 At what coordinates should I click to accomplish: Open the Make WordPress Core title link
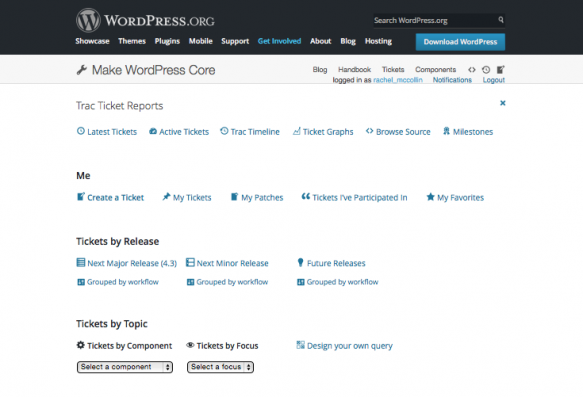click(154, 70)
